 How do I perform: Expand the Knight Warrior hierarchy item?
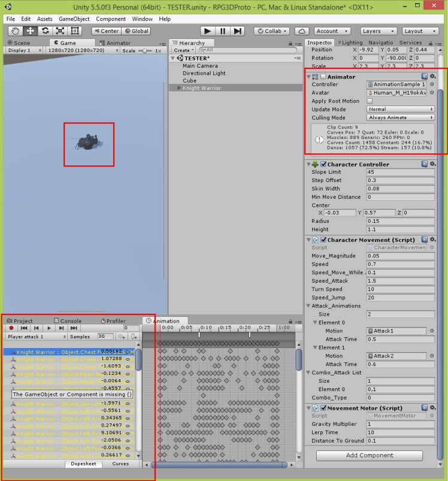179,88
